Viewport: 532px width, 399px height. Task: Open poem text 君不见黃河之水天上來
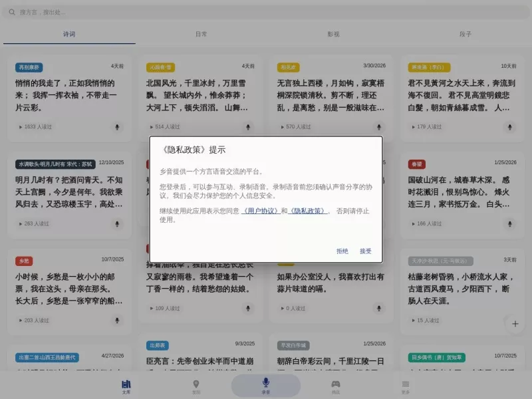tap(462, 95)
